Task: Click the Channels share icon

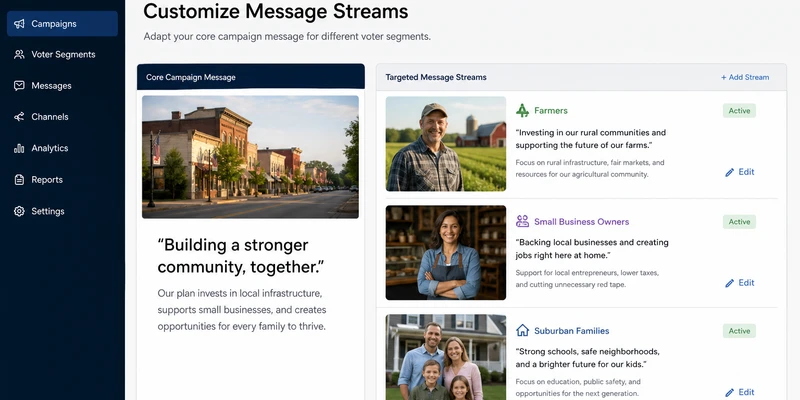Action: 19,117
